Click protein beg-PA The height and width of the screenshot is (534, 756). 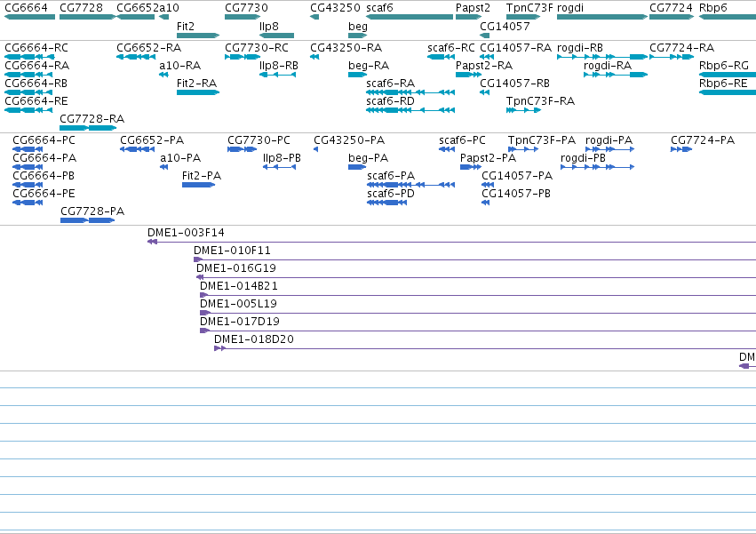pos(368,158)
